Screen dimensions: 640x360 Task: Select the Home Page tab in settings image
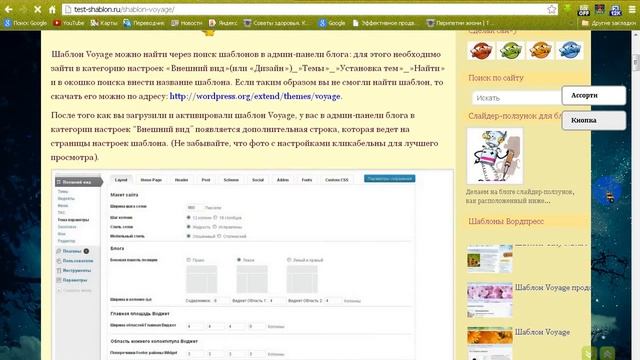(x=151, y=180)
